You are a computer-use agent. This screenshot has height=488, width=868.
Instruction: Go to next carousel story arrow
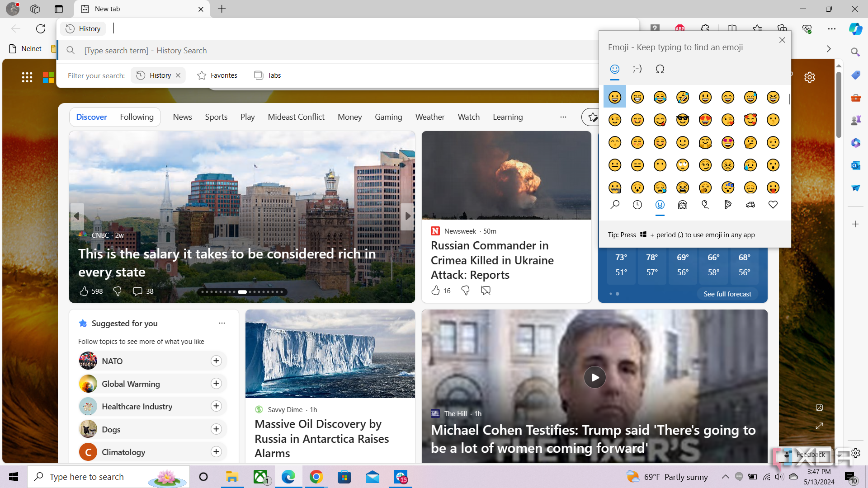(x=407, y=216)
